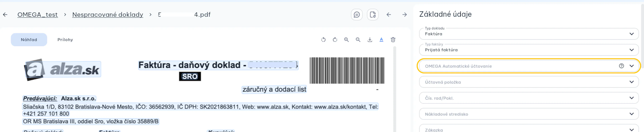Zoom in on the invoice preview

346,40
